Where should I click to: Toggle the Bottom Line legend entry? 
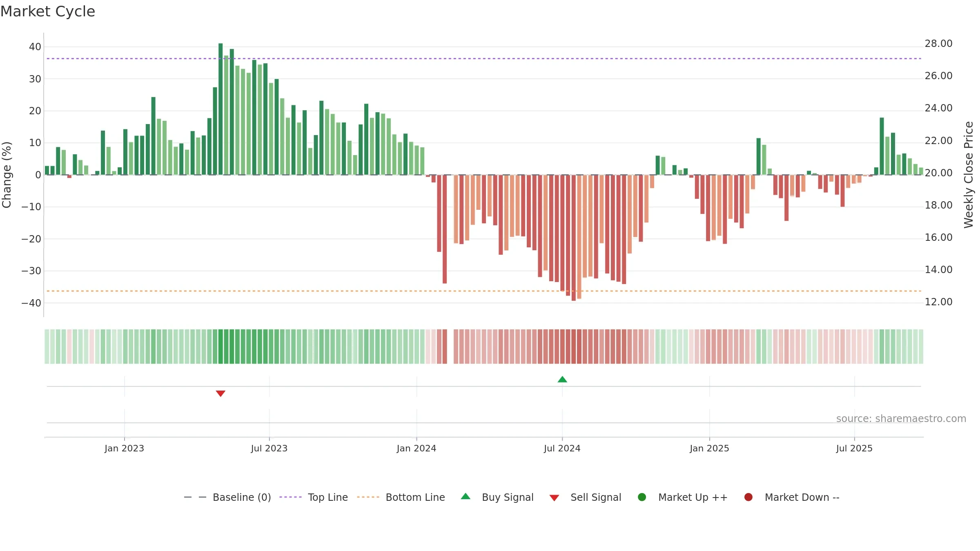401,497
